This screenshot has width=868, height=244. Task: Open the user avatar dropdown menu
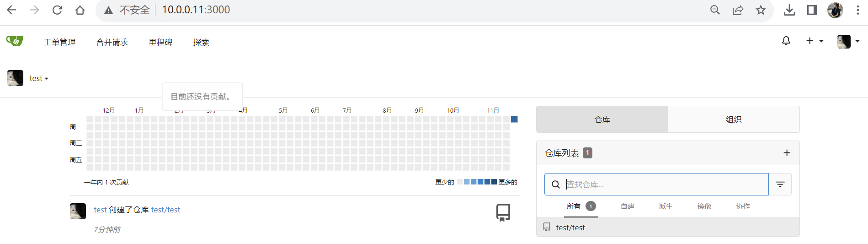pyautogui.click(x=848, y=42)
